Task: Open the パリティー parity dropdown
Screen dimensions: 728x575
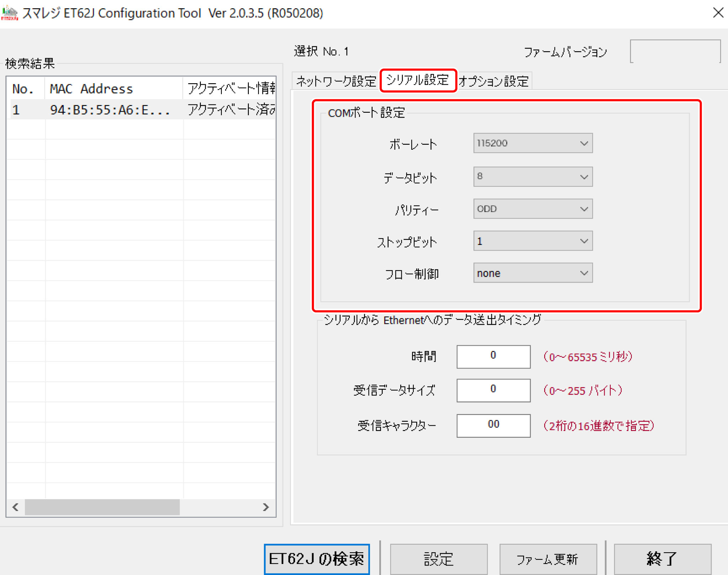Action: (x=532, y=209)
